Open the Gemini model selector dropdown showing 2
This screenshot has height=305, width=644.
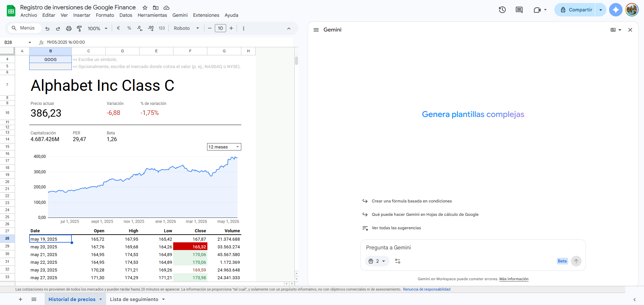pos(377,261)
